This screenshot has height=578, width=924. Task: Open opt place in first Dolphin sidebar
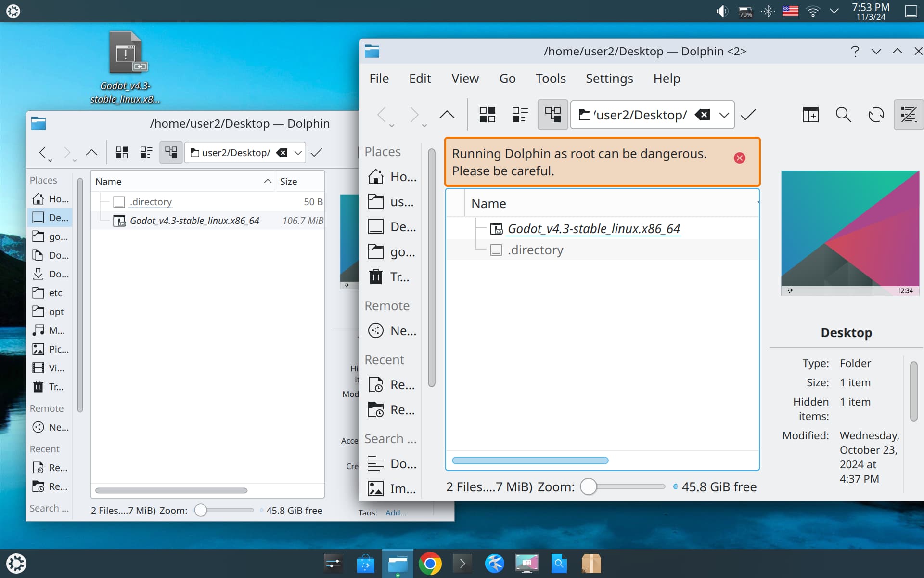[x=50, y=312]
